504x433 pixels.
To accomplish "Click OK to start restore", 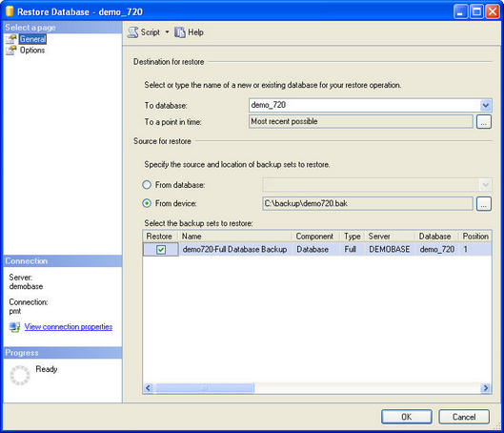I will click(407, 417).
